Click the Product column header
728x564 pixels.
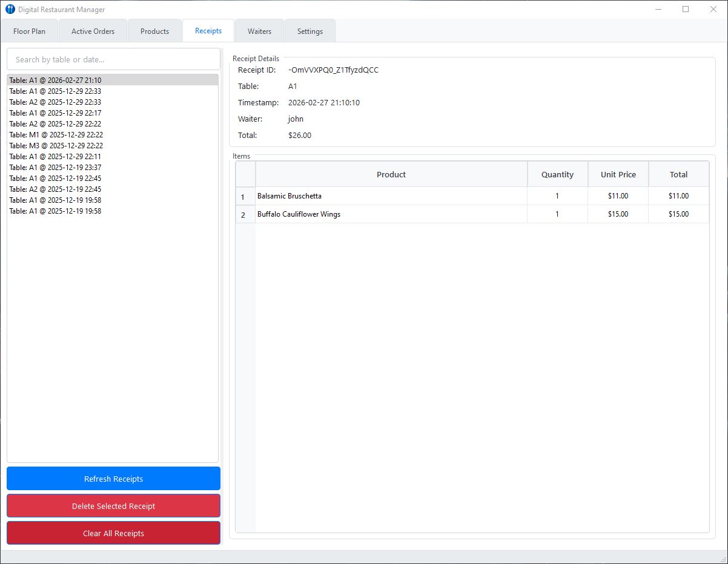point(391,174)
